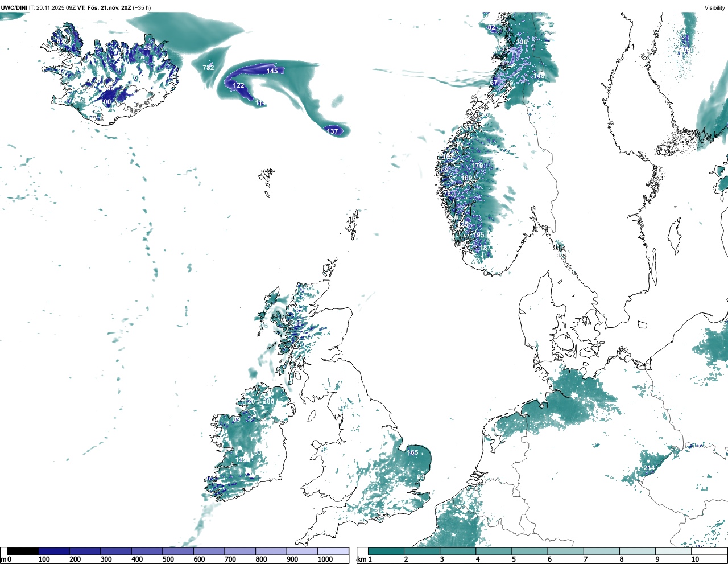
Task: Click the '89' value over western Ireland
Action: coord(237,420)
